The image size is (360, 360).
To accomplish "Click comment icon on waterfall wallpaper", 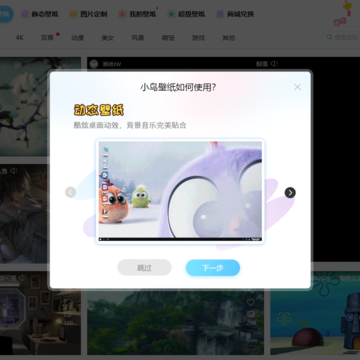I will tap(251, 314).
